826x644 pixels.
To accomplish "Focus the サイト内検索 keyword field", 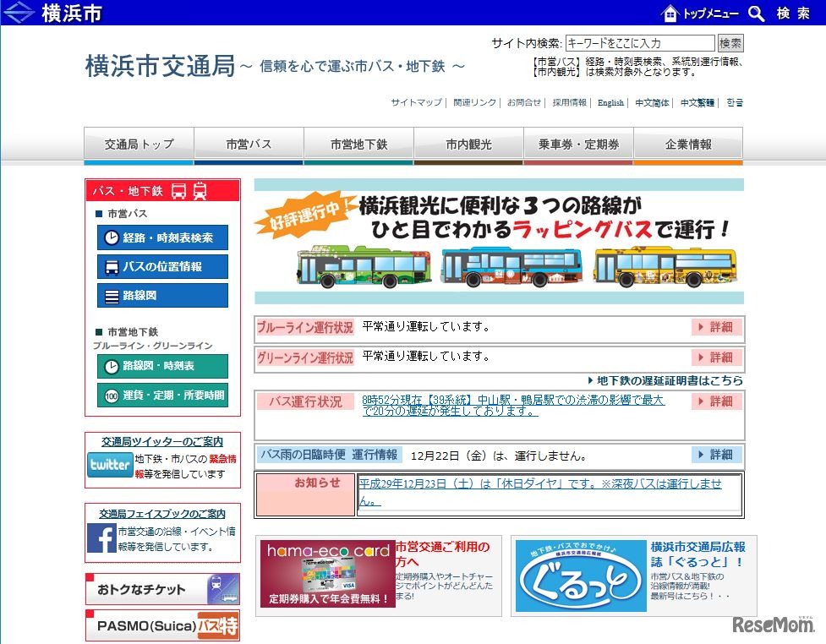I will (x=640, y=43).
